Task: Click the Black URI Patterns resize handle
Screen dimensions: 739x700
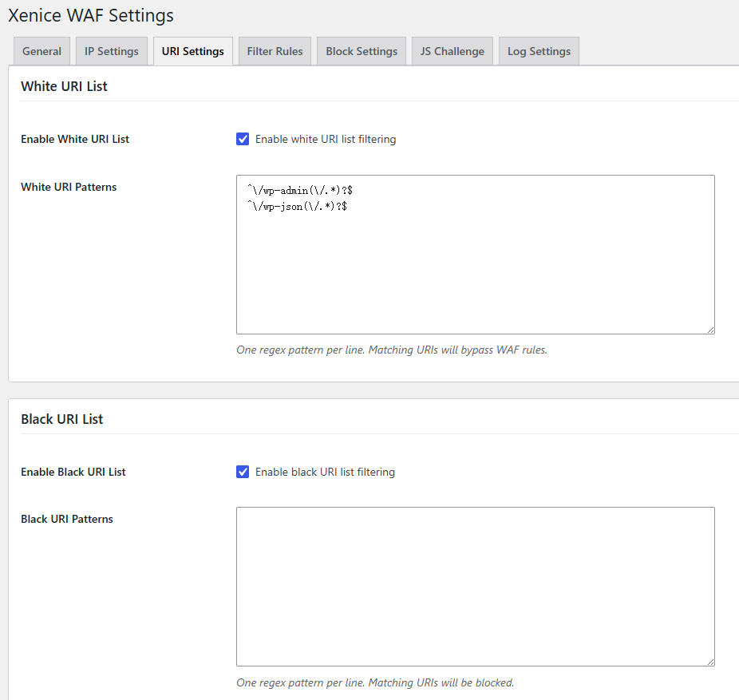Action: 710,662
